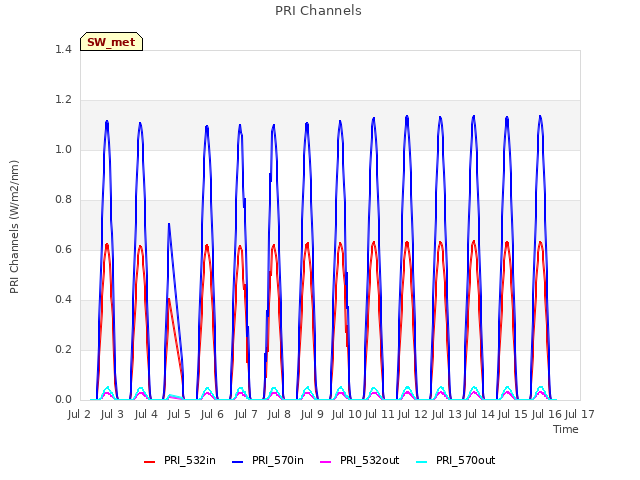Screen dimensions: 640x480
Task: Click the Jul 2 x-axis tick label
Action: 79,414
